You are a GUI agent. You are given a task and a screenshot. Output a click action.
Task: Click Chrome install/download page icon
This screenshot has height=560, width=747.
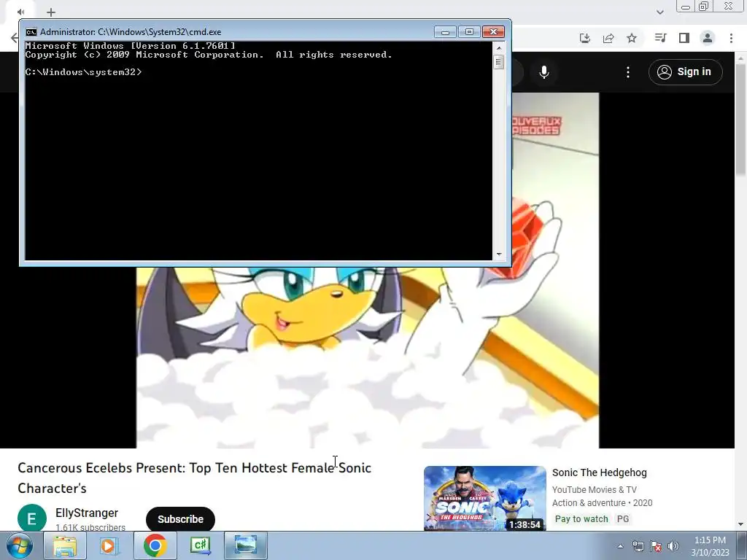(x=585, y=38)
